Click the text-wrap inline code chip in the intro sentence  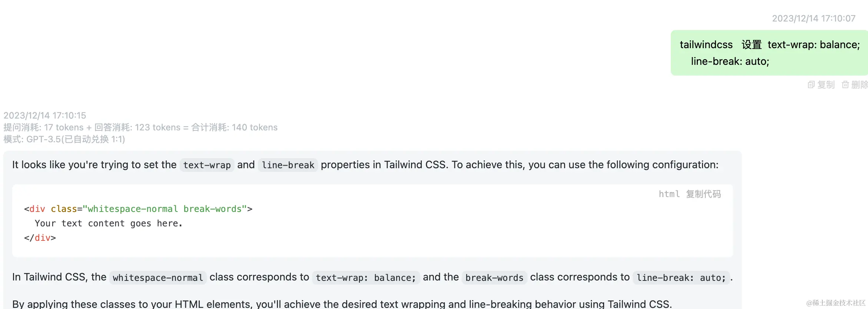207,165
